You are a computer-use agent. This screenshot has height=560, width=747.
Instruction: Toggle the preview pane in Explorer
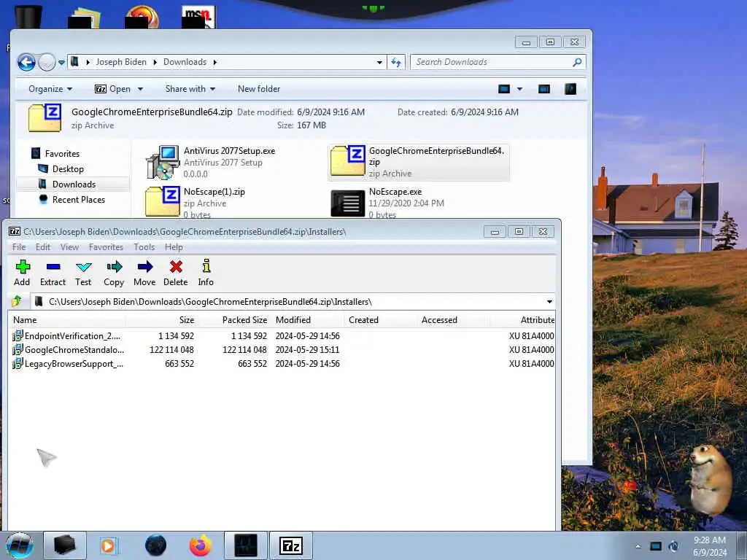pyautogui.click(x=544, y=89)
